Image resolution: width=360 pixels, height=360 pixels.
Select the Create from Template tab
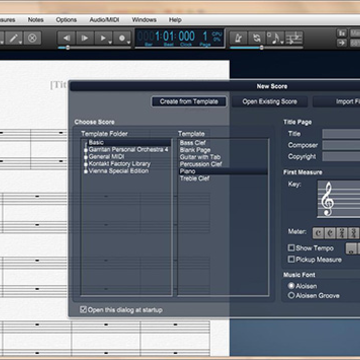click(x=189, y=102)
